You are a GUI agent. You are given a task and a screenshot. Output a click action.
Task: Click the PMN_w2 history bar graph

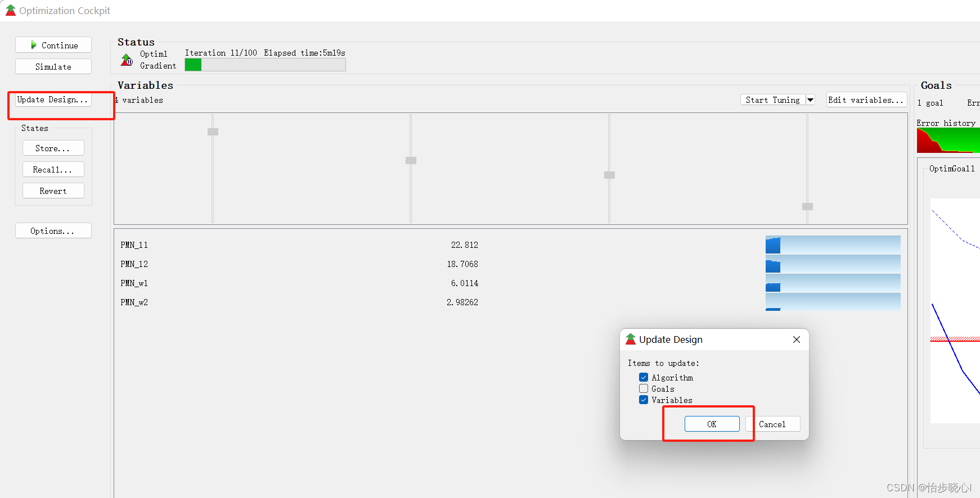click(833, 302)
